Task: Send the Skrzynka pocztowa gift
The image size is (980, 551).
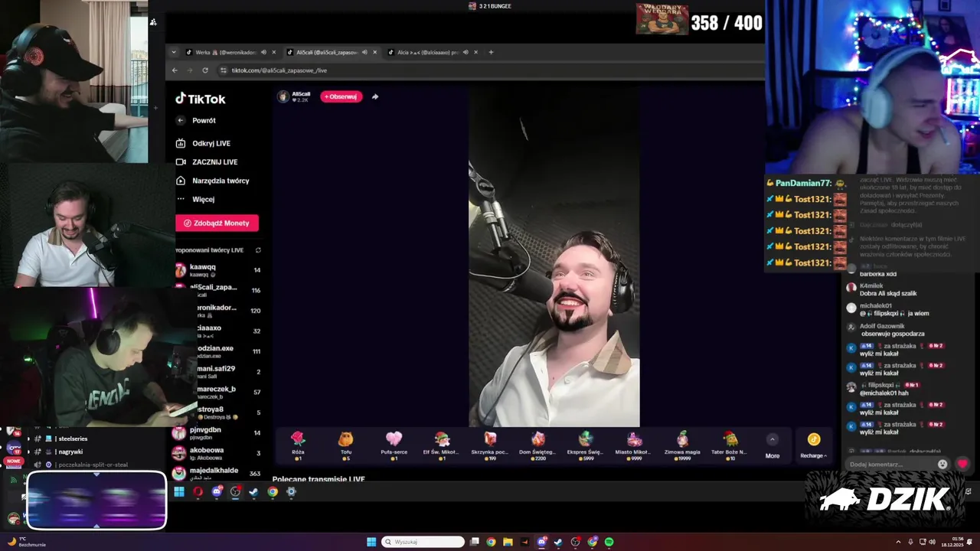Action: click(x=490, y=444)
